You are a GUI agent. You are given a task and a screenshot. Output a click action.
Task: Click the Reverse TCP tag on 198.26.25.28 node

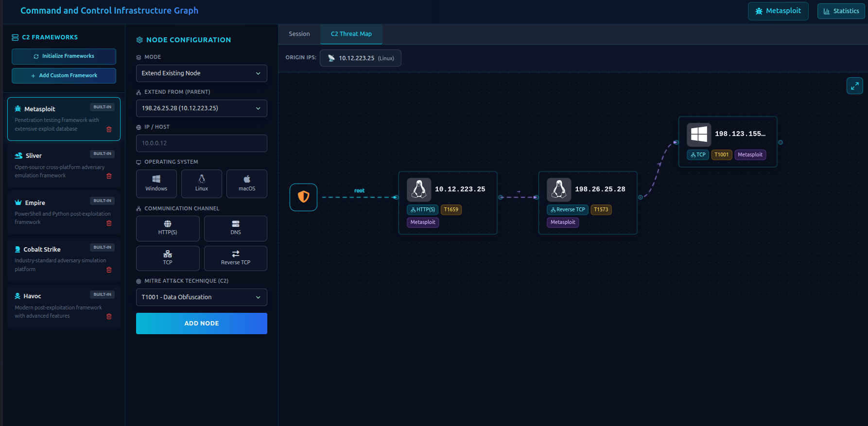coord(568,210)
